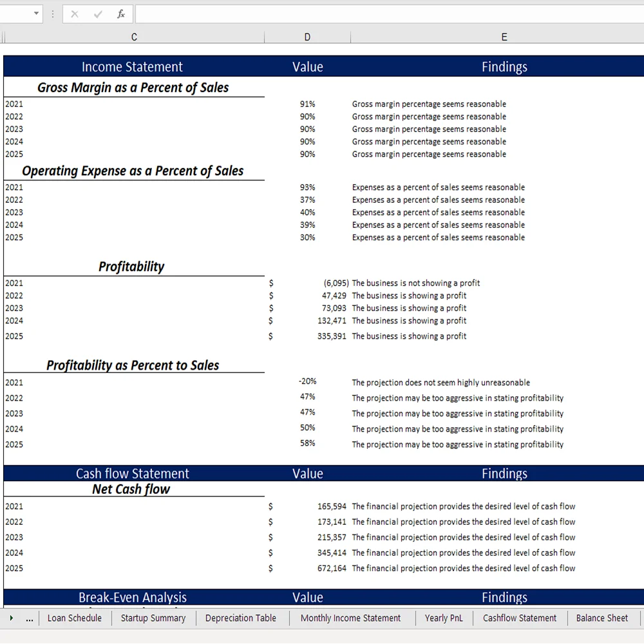This screenshot has height=644, width=644.
Task: Switch to the Cashflow Statement sheet
Action: point(519,618)
